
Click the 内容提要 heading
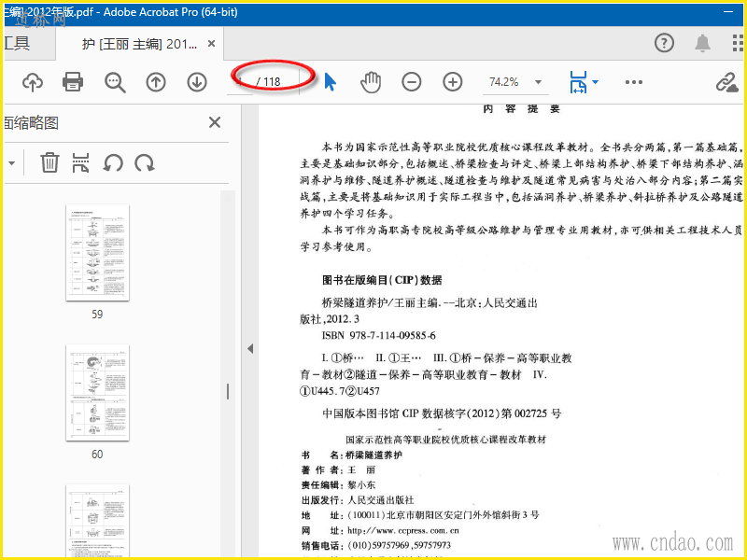point(521,109)
